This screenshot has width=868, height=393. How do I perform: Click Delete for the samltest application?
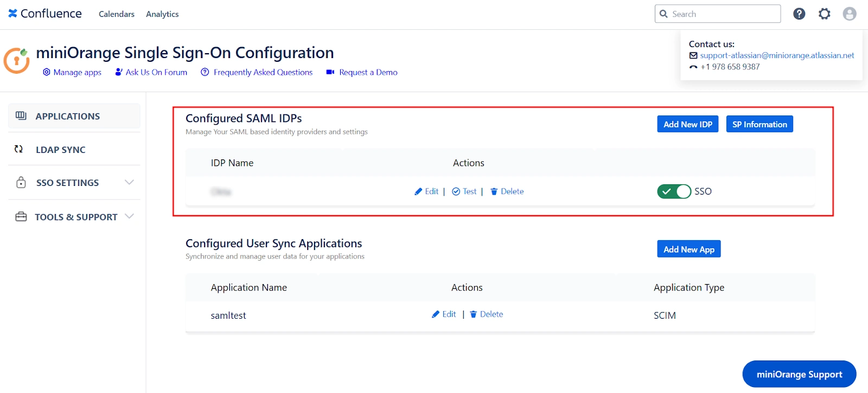click(492, 314)
